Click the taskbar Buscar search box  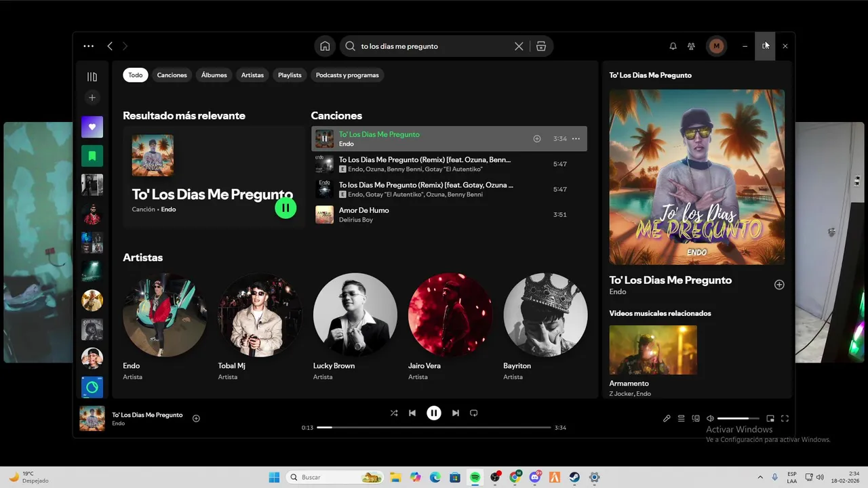[335, 477]
